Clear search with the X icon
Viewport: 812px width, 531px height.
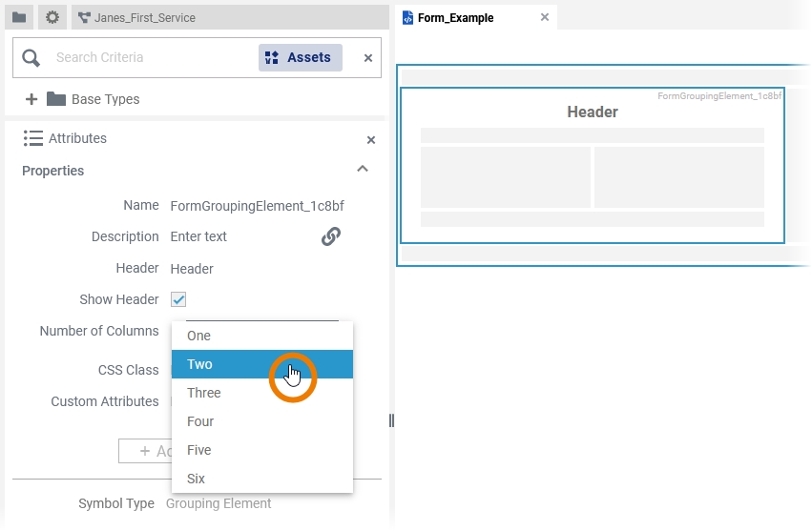[368, 58]
